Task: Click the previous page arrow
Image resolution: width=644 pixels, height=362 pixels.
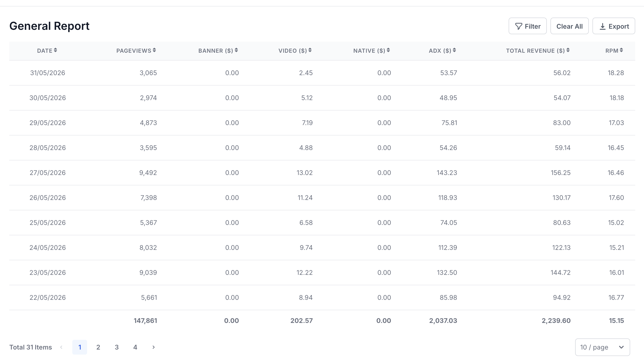Action: tap(61, 347)
